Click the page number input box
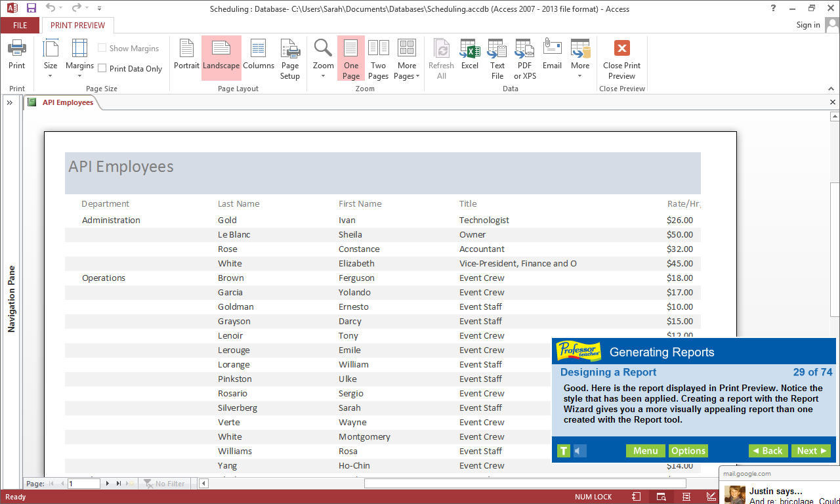Viewport: 840px width, 504px height. point(83,483)
